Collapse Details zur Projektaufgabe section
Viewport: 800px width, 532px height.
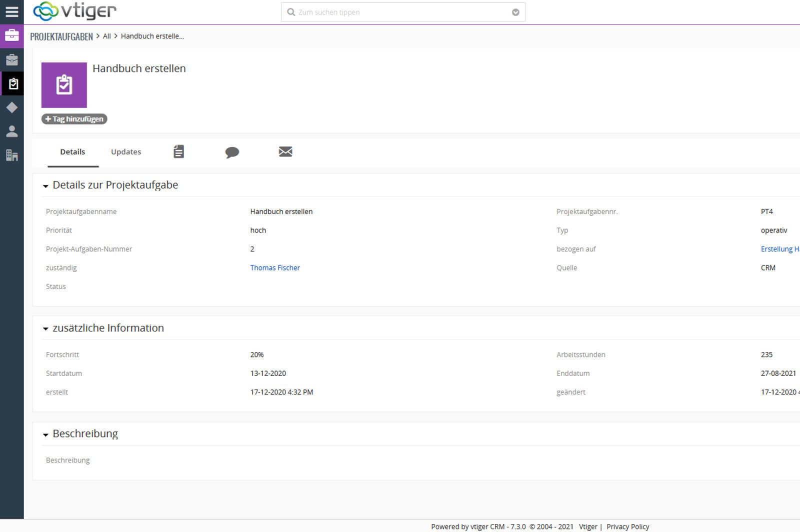(45, 186)
